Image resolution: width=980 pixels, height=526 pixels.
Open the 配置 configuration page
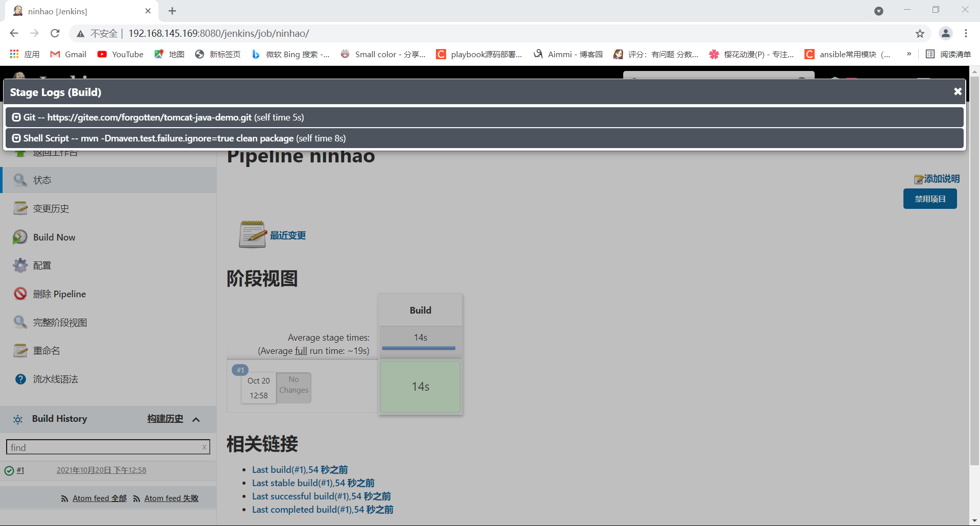[x=42, y=266]
